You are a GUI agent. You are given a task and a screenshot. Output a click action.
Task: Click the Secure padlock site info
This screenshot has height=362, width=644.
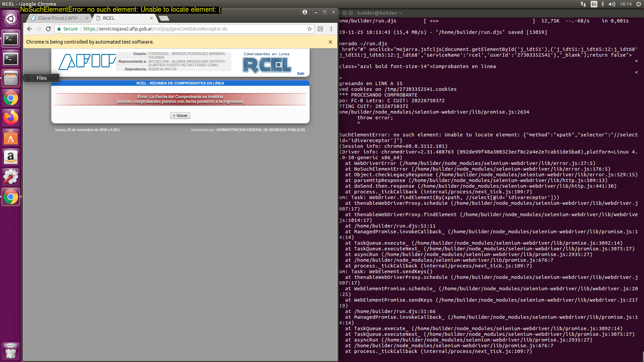67,29
